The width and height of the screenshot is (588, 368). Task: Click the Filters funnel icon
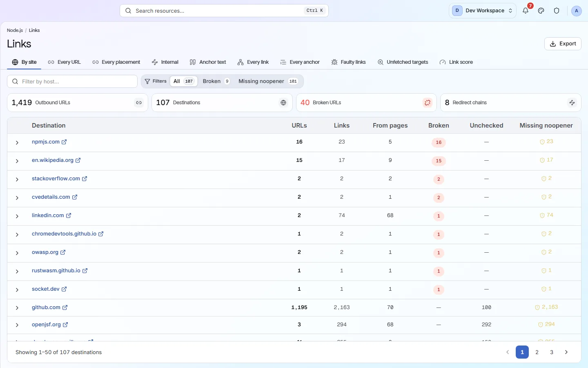(147, 81)
